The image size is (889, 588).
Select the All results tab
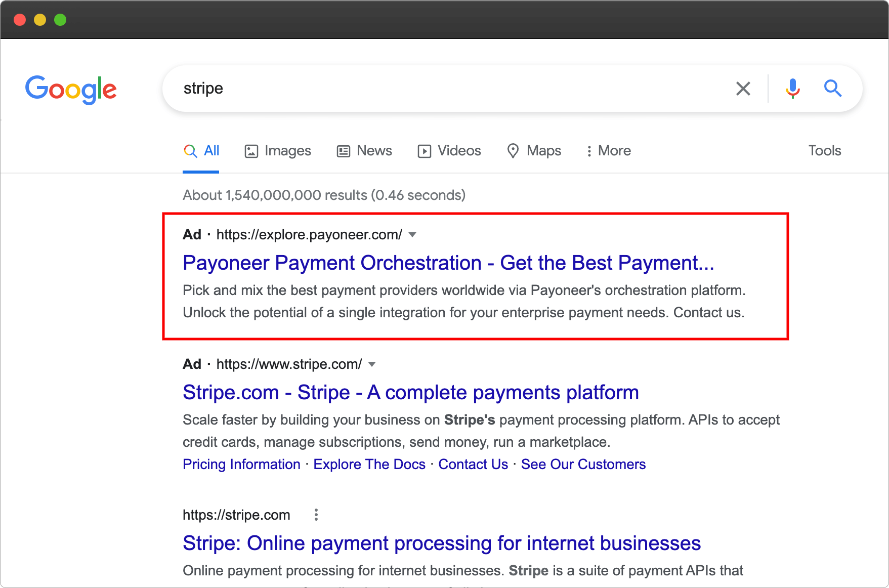tap(201, 151)
